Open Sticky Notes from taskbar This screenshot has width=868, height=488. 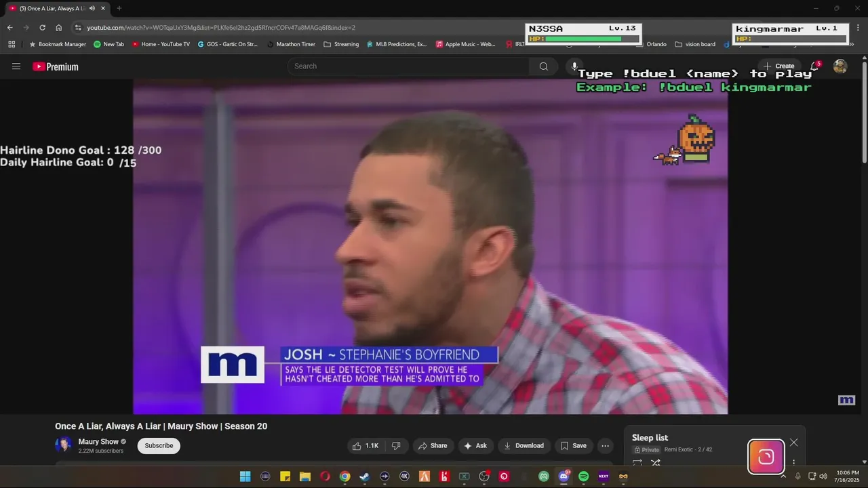[285, 476]
